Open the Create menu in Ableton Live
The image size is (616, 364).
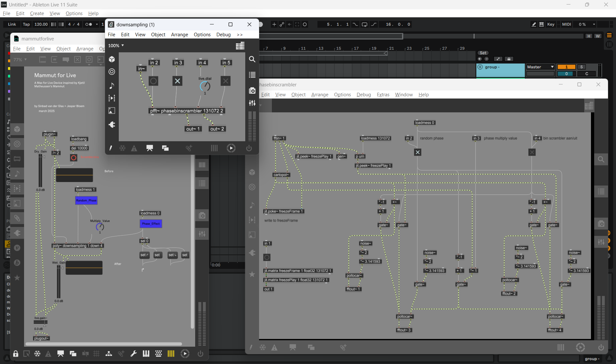click(37, 13)
